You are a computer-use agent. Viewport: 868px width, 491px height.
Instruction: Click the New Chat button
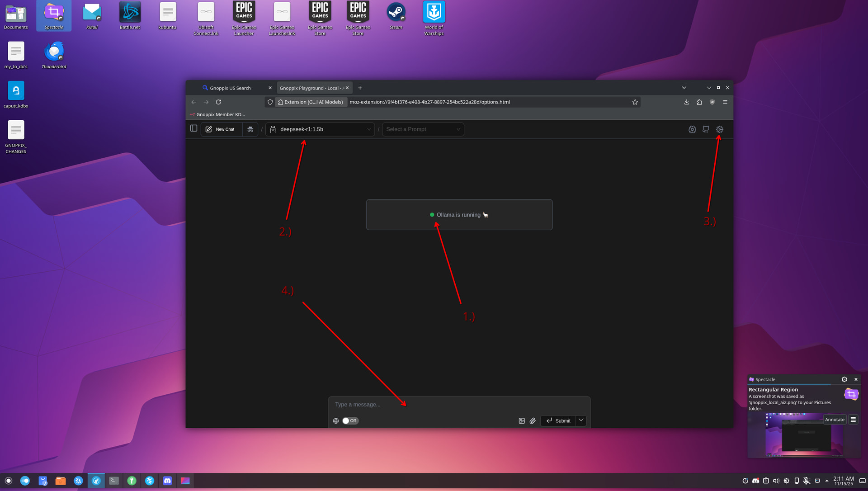(x=221, y=129)
